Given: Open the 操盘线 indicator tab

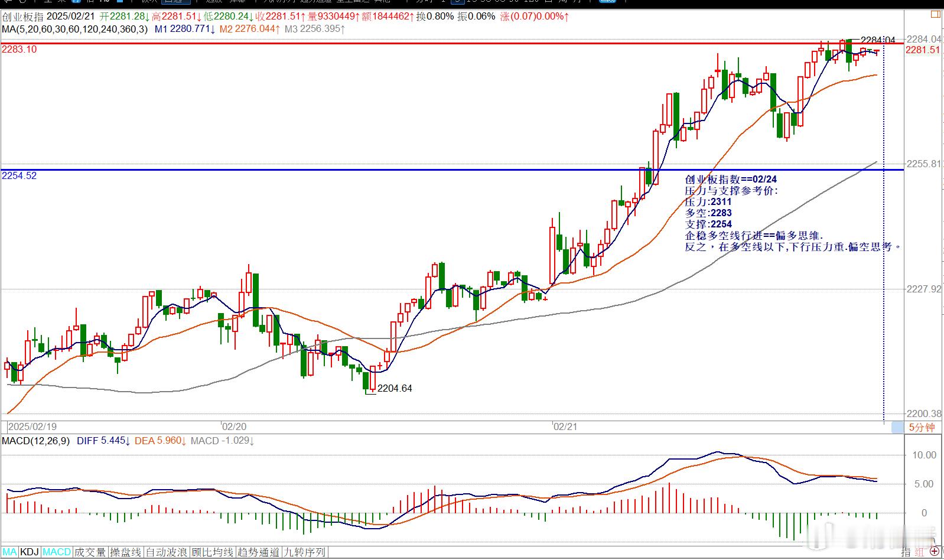Looking at the screenshot, I should 126,552.
